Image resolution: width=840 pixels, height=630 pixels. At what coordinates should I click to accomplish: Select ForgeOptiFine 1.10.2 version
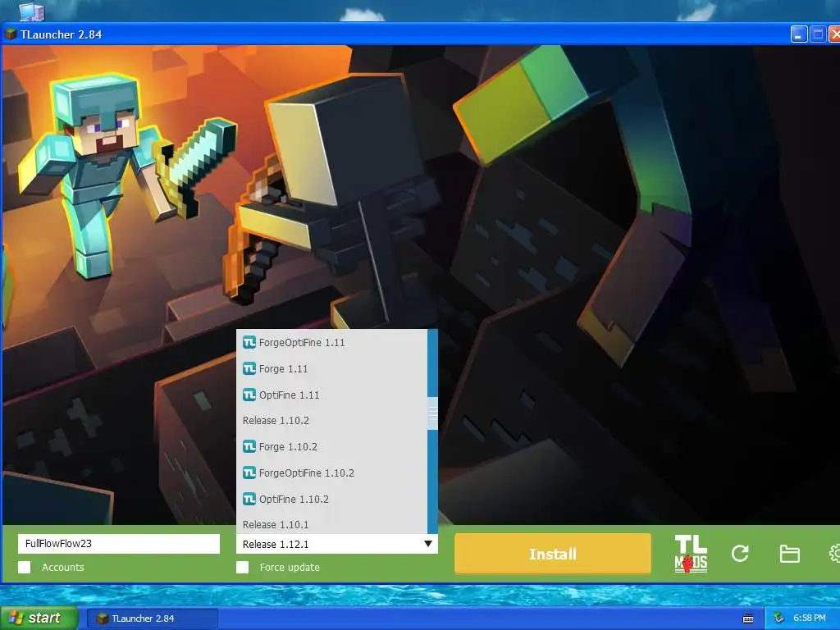coord(331,472)
